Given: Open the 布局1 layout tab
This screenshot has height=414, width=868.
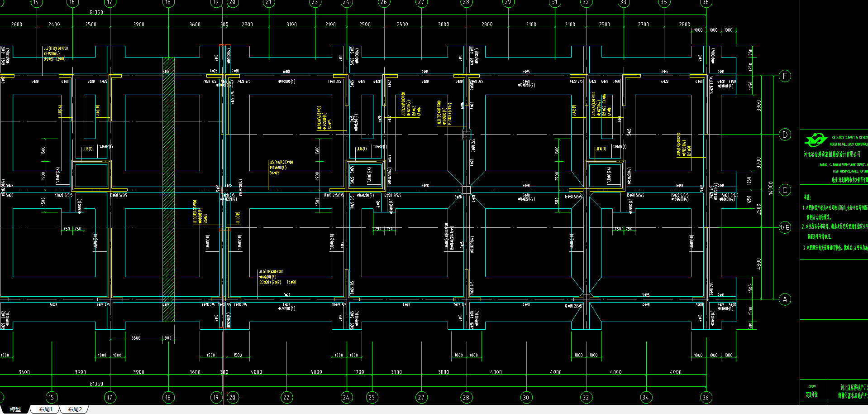Looking at the screenshot, I should tap(46, 409).
